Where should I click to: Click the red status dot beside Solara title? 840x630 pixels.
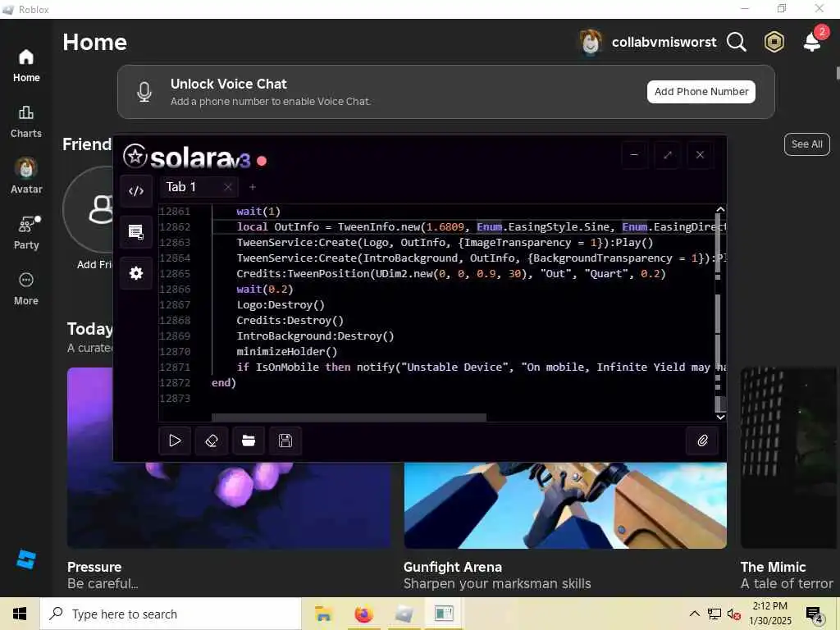point(262,161)
